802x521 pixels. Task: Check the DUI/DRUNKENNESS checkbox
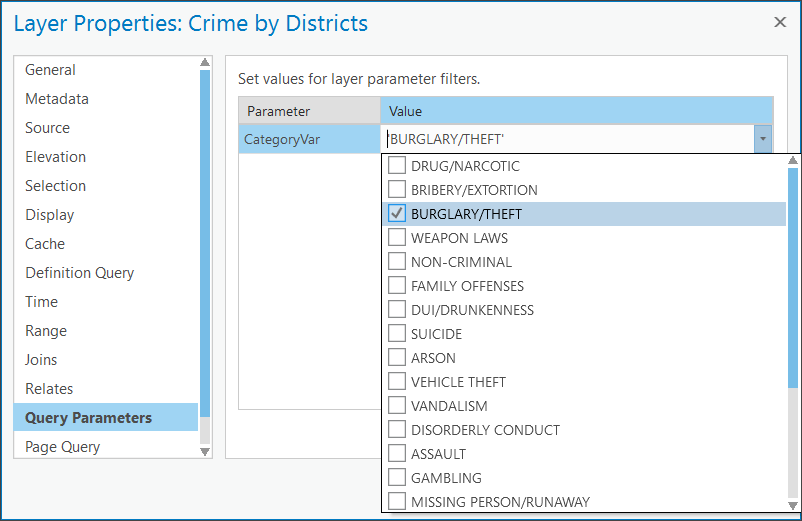(x=397, y=310)
